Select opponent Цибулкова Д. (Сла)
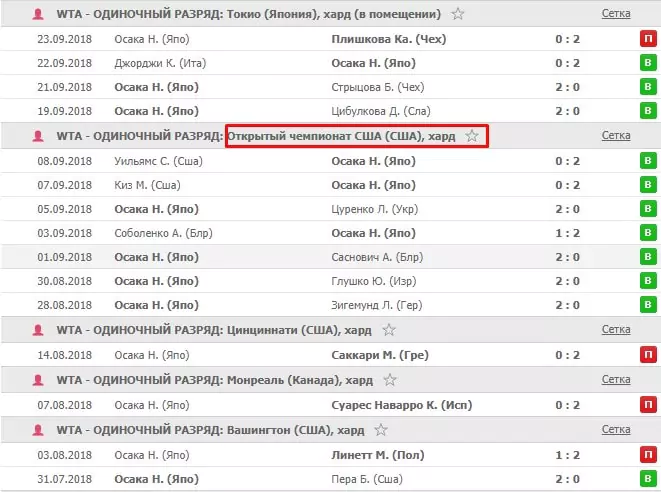The width and height of the screenshot is (661, 492). [381, 111]
